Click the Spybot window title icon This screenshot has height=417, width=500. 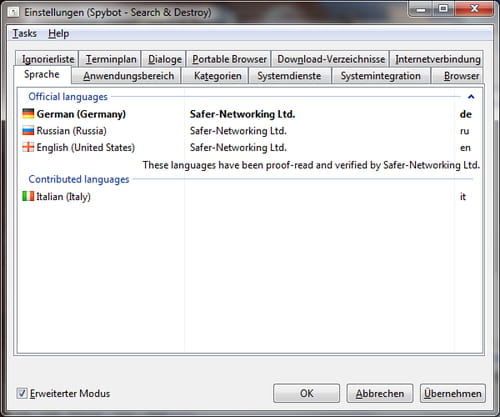tap(13, 12)
